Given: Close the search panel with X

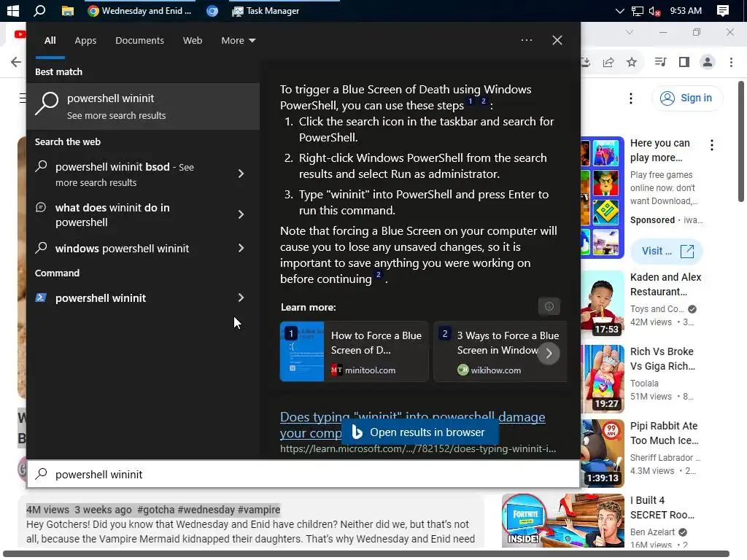Looking at the screenshot, I should (557, 40).
